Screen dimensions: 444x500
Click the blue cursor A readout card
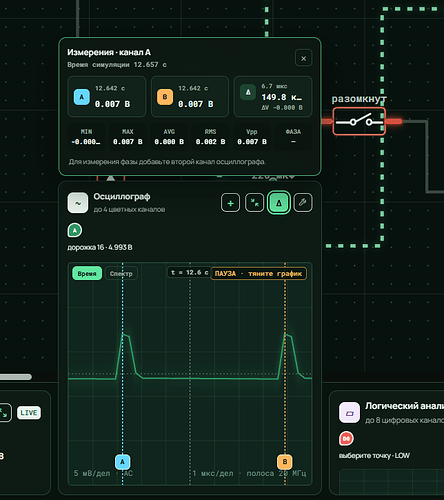107,96
